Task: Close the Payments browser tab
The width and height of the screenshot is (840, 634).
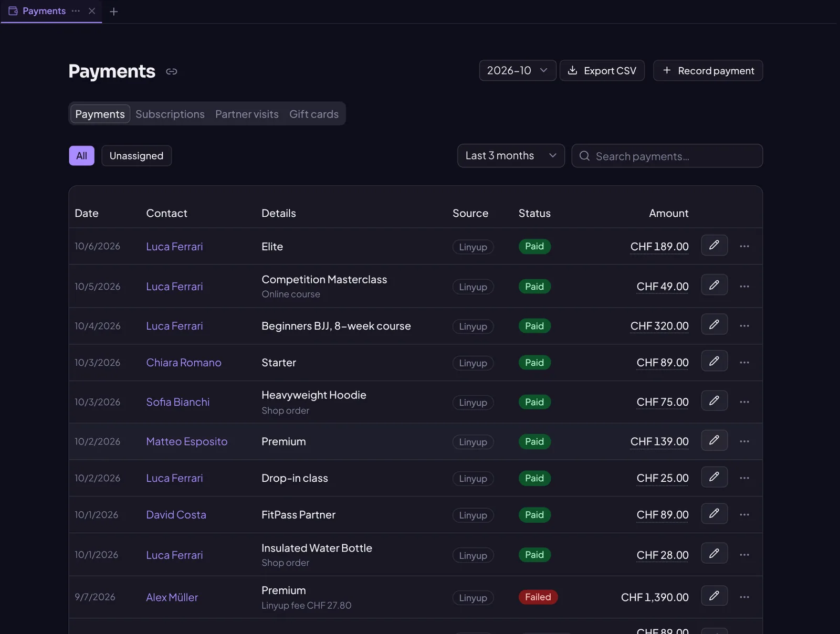Action: 92,11
